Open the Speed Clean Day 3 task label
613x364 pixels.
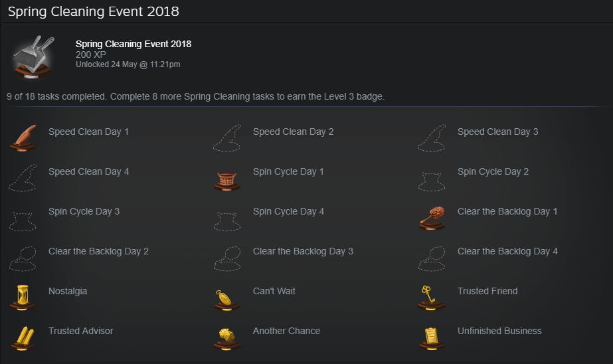pyautogui.click(x=497, y=132)
